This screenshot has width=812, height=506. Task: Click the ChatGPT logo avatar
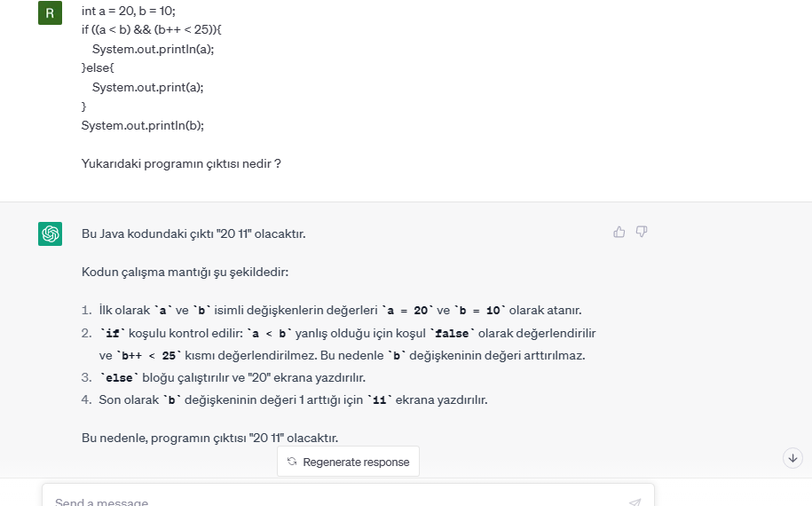[51, 233]
